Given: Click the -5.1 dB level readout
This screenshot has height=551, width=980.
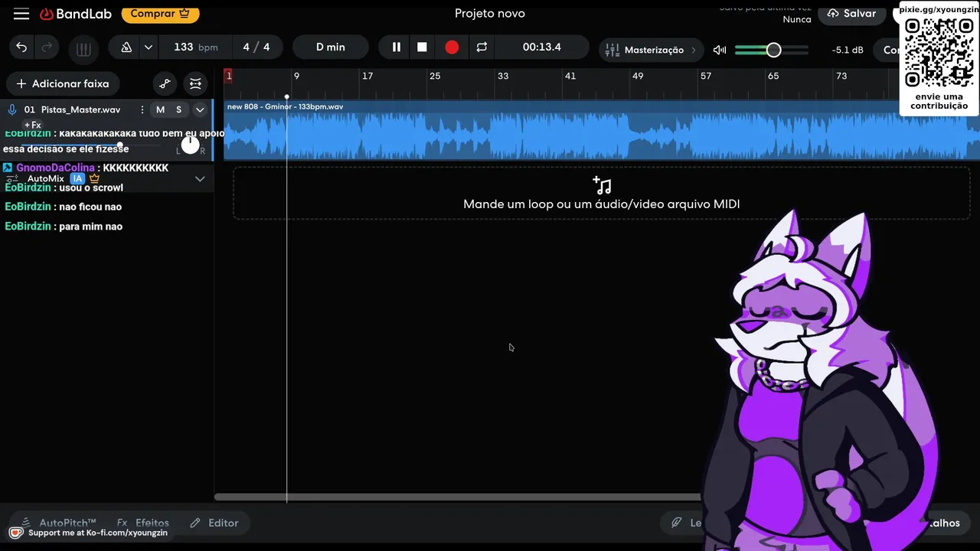Looking at the screenshot, I should [848, 50].
